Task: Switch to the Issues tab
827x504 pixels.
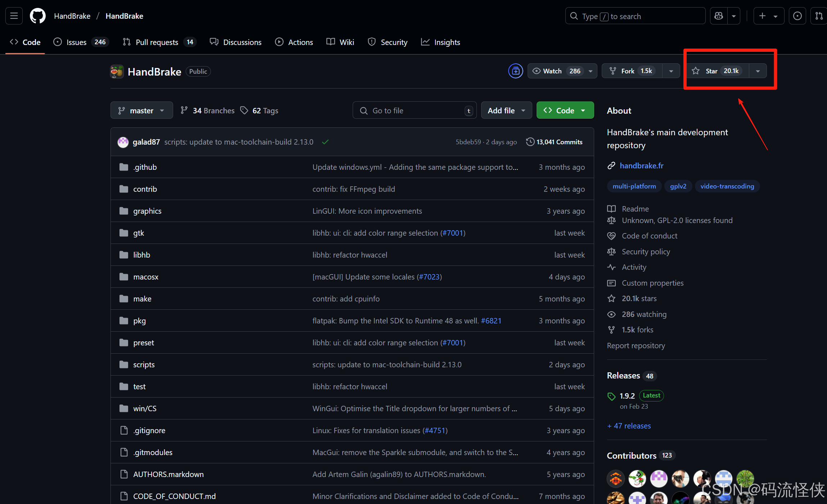Action: click(81, 42)
